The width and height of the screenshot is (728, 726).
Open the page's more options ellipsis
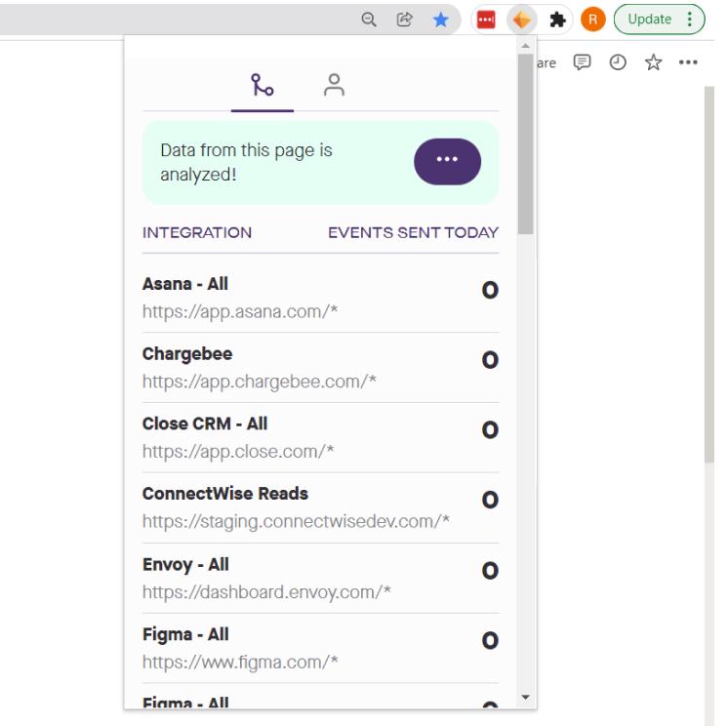tap(688, 62)
